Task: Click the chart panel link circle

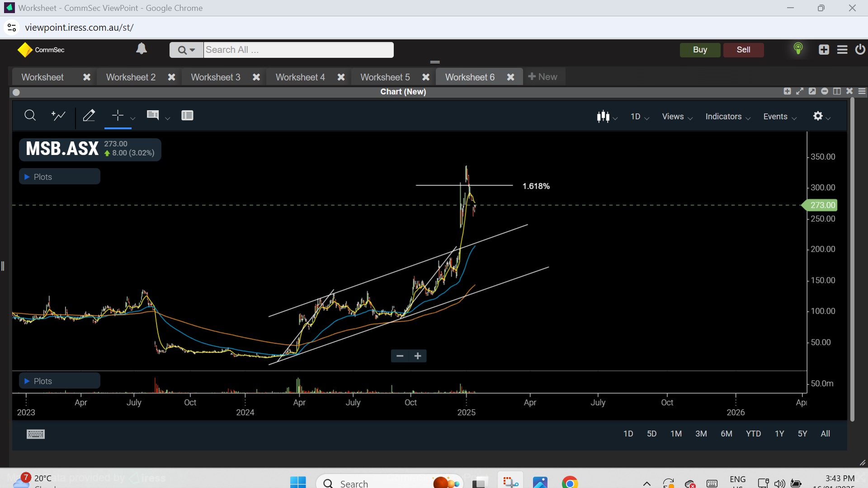Action: pos(16,92)
